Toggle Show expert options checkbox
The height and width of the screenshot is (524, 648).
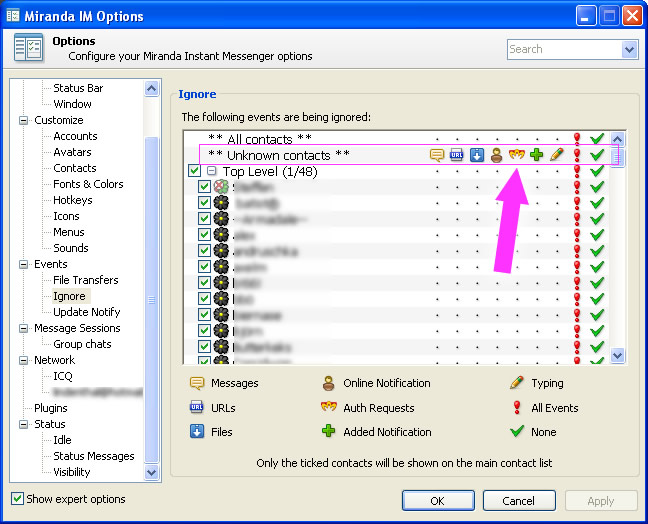(17, 499)
